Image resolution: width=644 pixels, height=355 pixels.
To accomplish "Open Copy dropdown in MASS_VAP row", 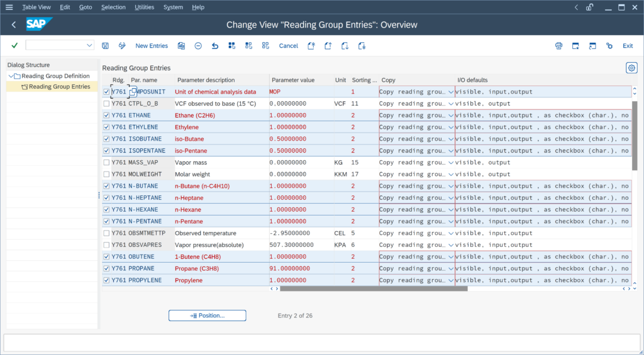I will point(450,163).
